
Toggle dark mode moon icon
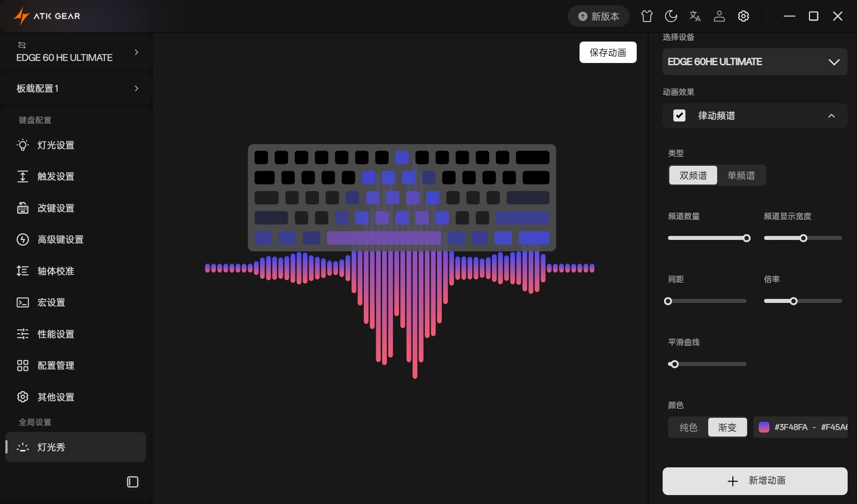(671, 17)
